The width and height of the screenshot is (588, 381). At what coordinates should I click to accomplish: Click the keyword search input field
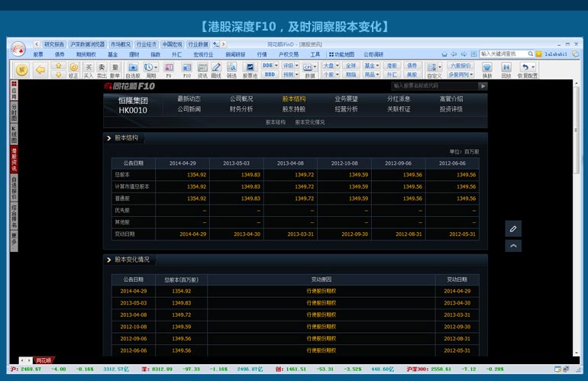tap(504, 54)
